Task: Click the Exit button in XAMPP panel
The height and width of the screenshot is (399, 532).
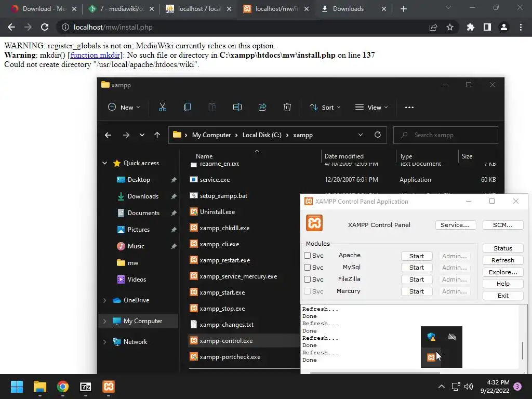Action: click(503, 296)
